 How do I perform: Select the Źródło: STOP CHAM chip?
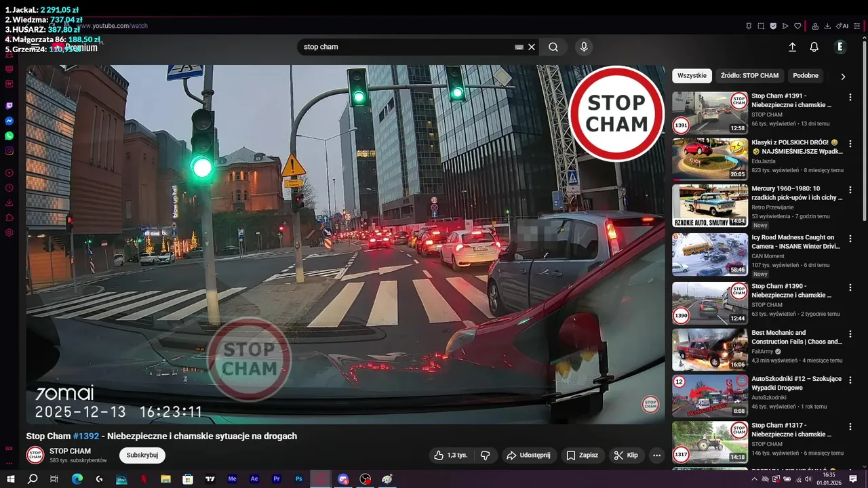tap(749, 75)
